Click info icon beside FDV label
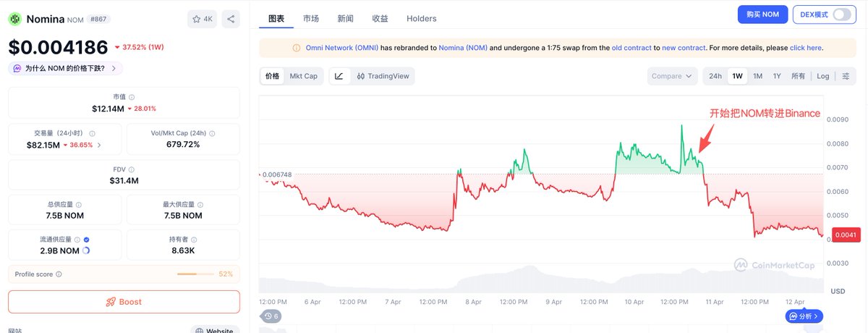 click(x=131, y=168)
